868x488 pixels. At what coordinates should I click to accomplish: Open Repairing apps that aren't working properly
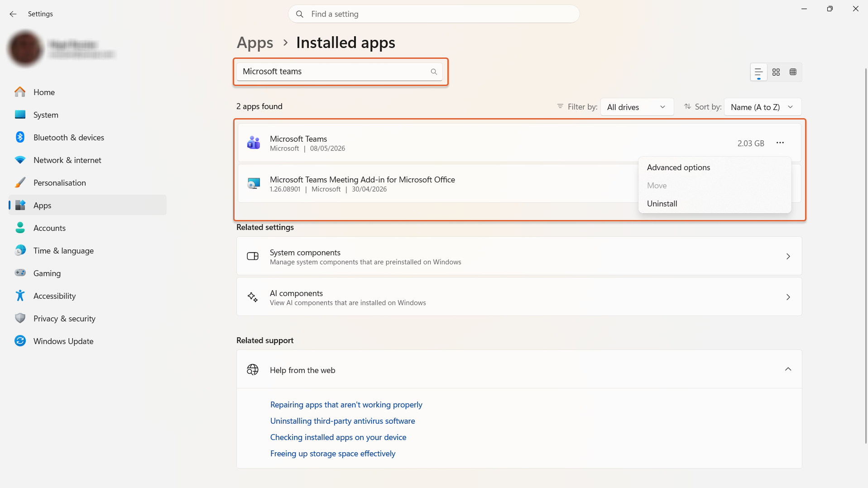(x=346, y=405)
